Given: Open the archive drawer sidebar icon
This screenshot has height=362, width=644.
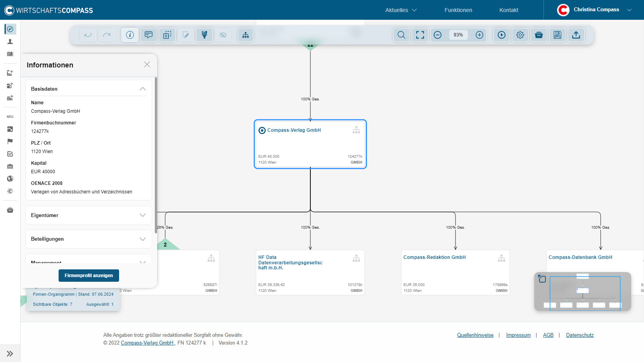Looking at the screenshot, I should [10, 210].
